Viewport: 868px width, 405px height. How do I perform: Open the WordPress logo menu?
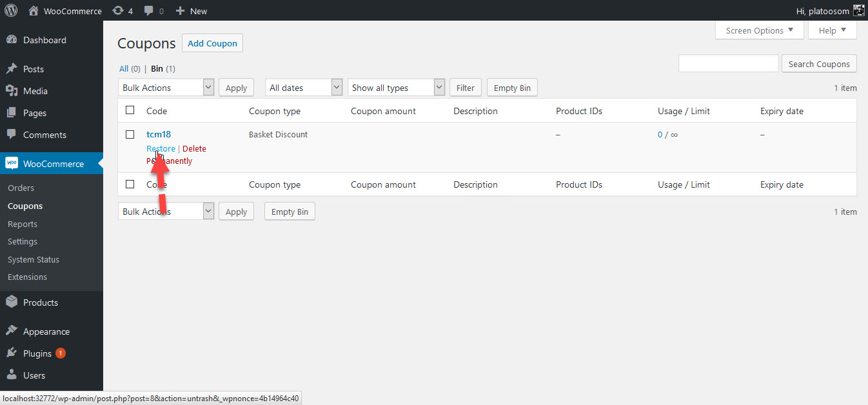[11, 10]
